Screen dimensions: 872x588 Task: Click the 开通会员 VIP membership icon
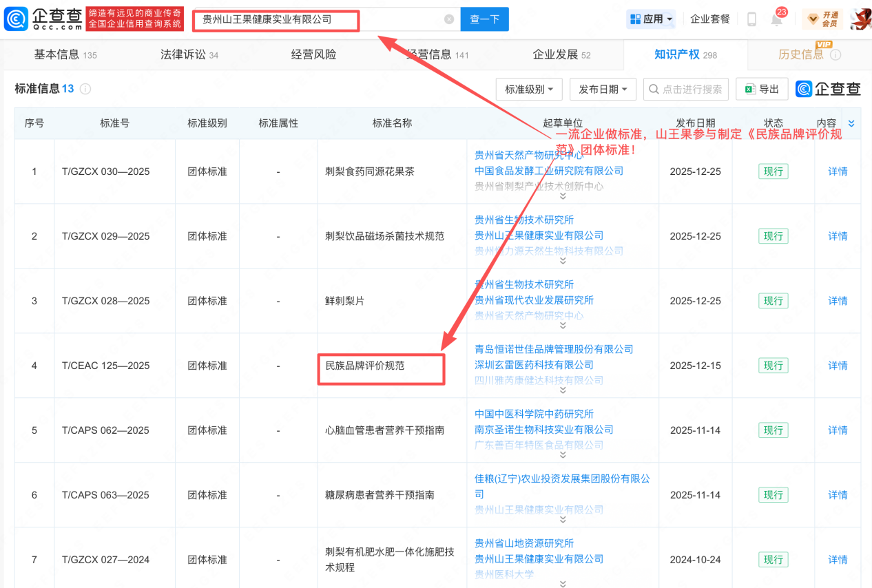(x=822, y=19)
